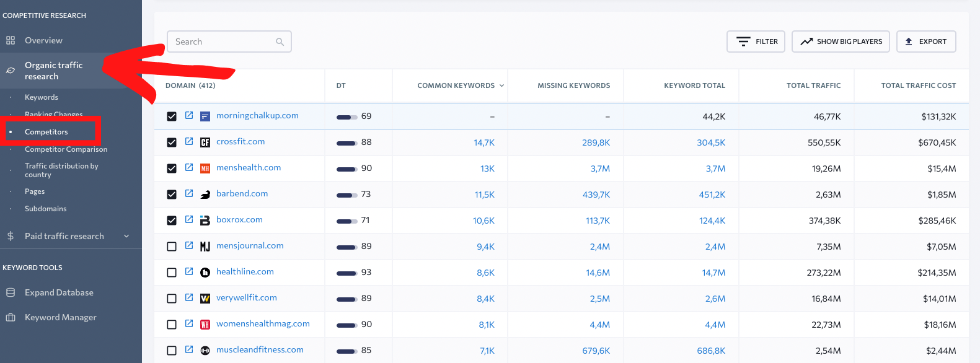Uncheck the boxrox.com checkbox
Image resolution: width=980 pixels, height=363 pixels.
[172, 221]
